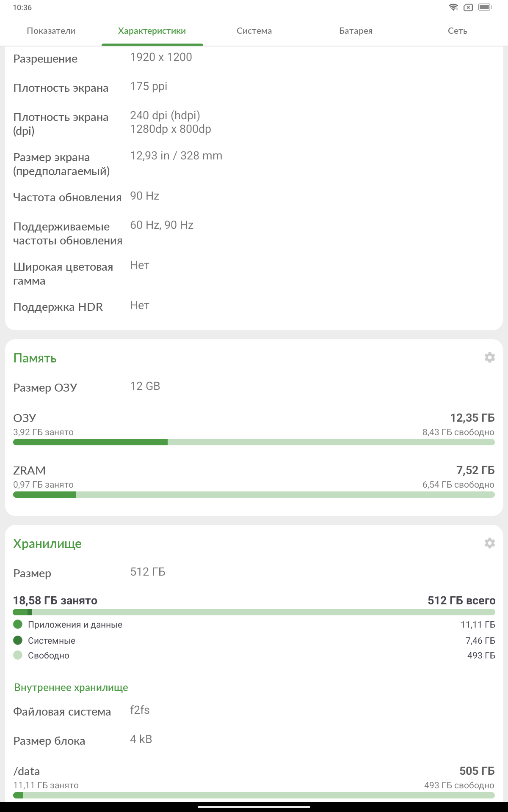Viewport: 508px width, 812px height.
Task: Tap the crossed-box icon in the status bar
Action: (468, 7)
